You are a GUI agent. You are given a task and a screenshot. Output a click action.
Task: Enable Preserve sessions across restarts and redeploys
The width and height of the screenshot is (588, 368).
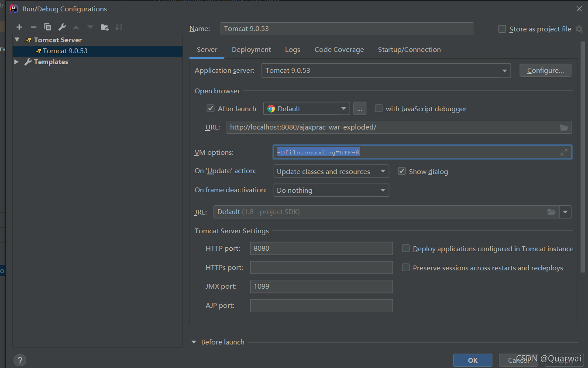[406, 268]
